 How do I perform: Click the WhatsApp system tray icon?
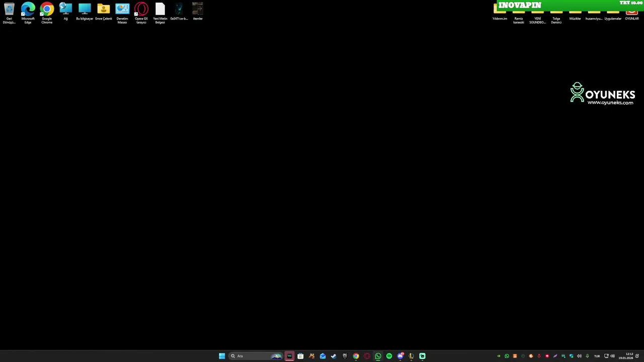[x=507, y=356]
